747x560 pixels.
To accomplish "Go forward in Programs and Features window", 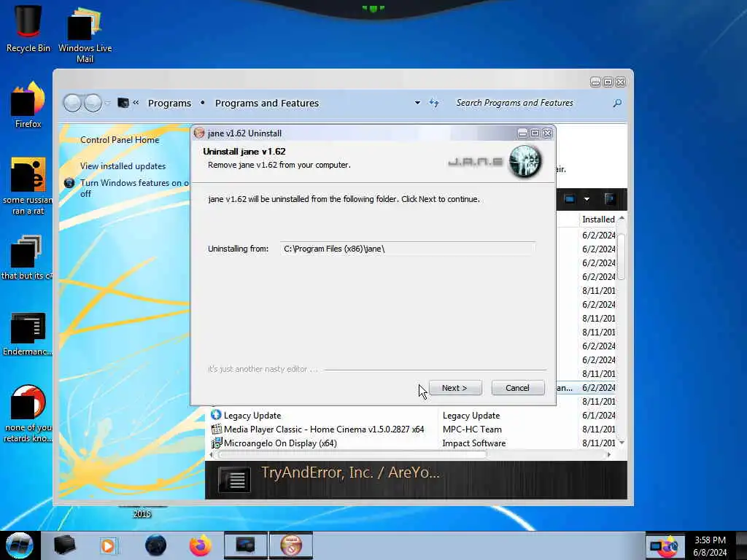I will (x=93, y=103).
